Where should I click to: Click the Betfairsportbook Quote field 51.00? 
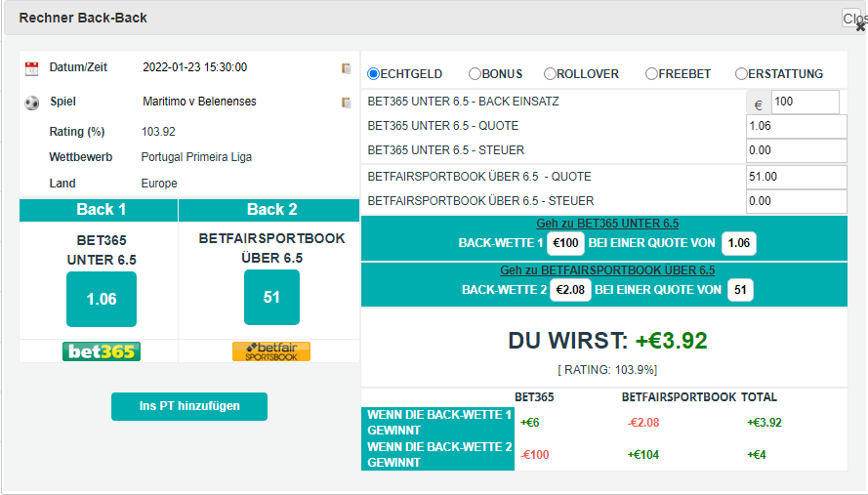click(x=797, y=177)
